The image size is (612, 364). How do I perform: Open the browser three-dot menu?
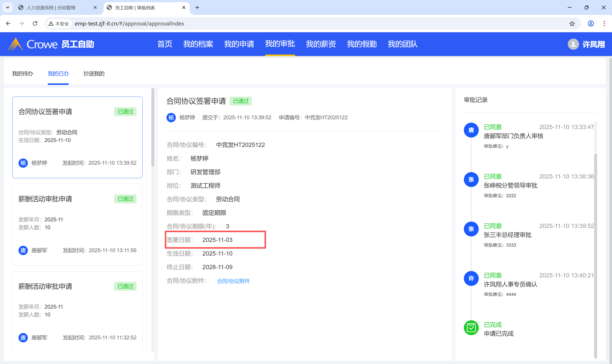(604, 24)
